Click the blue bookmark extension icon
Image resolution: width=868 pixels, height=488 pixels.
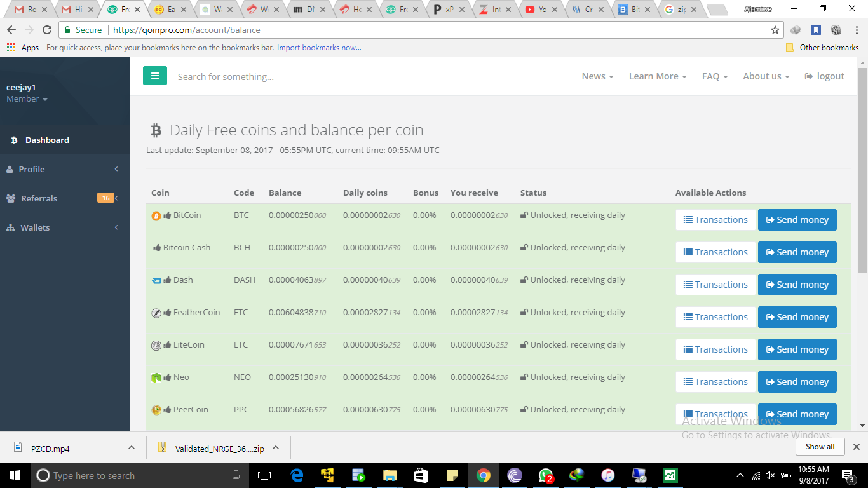[x=816, y=30]
